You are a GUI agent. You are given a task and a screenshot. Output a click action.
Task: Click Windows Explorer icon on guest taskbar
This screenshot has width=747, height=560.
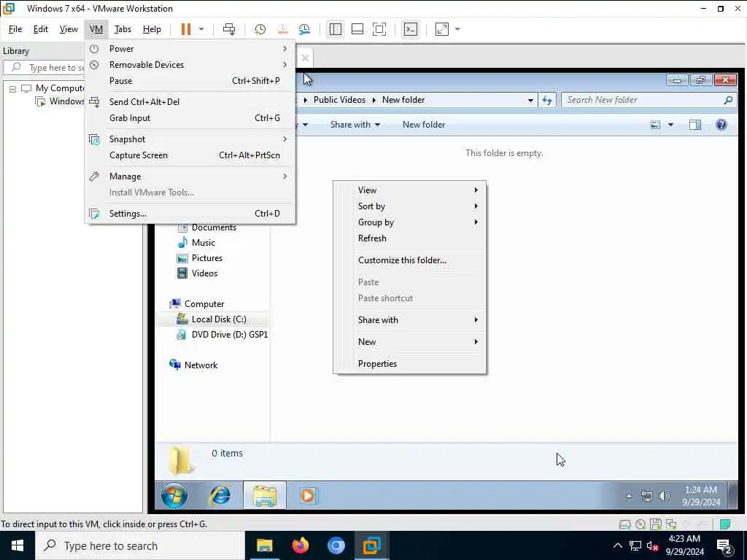point(265,495)
